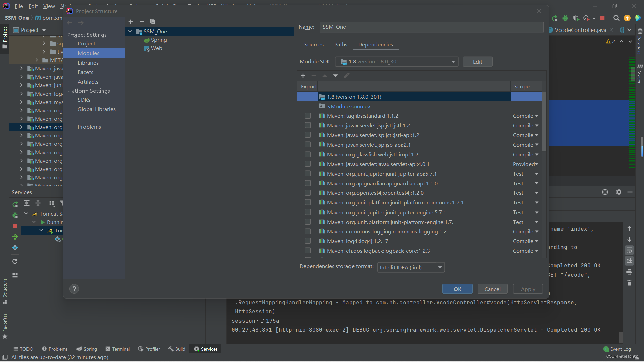This screenshot has height=362, width=644.
Task: Open the Edit menu
Action: tap(33, 6)
